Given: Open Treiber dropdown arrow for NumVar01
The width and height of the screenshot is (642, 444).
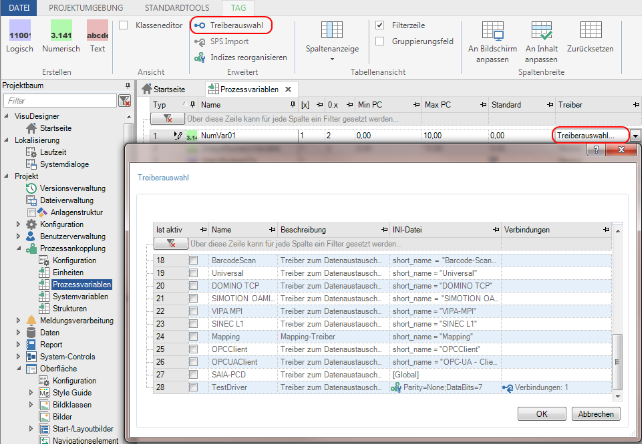Looking at the screenshot, I should click(x=635, y=136).
